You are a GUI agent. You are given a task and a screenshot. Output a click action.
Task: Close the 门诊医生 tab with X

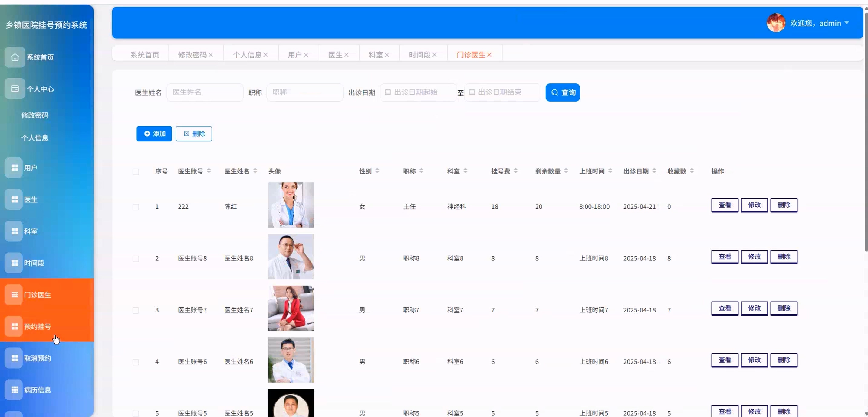coord(489,55)
